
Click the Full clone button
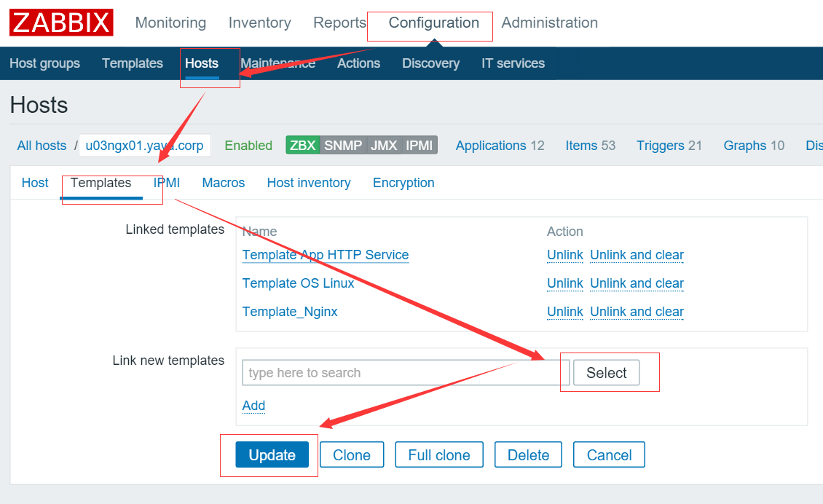coord(438,454)
